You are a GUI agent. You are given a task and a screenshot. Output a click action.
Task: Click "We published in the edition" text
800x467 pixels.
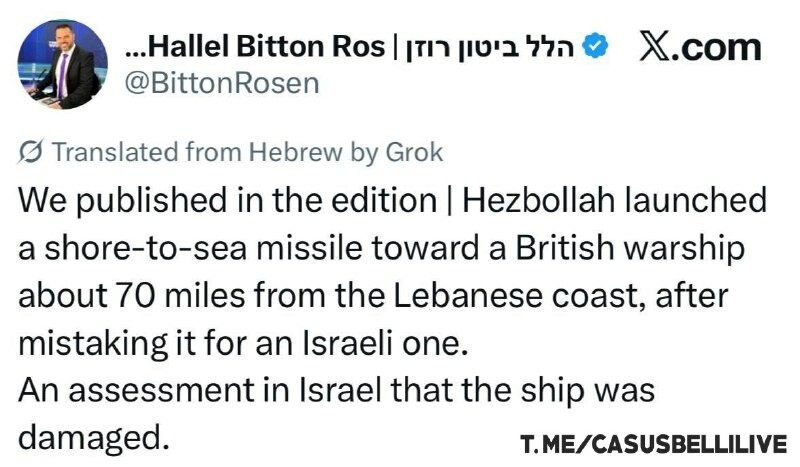pos(220,200)
